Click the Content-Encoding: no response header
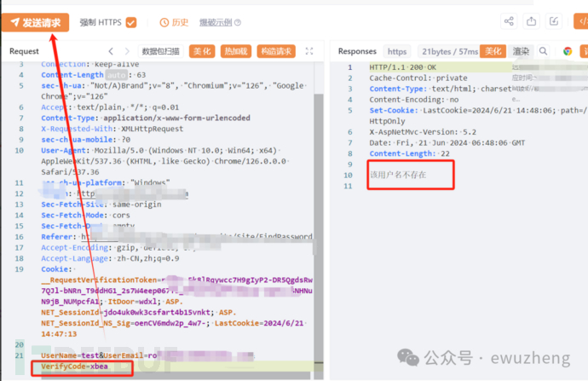Image resolution: width=588 pixels, height=381 pixels. click(413, 100)
